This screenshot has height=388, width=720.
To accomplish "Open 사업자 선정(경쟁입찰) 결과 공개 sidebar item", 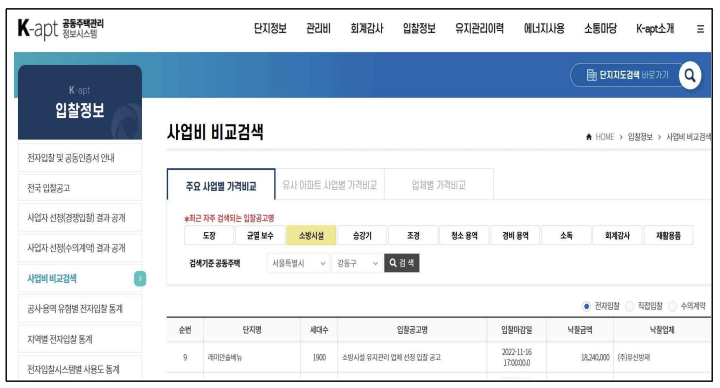I will [80, 217].
